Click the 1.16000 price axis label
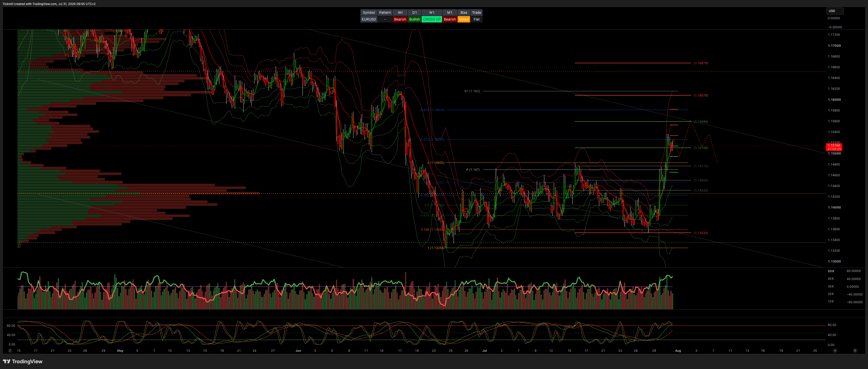This screenshot has width=868, height=369. [x=834, y=99]
